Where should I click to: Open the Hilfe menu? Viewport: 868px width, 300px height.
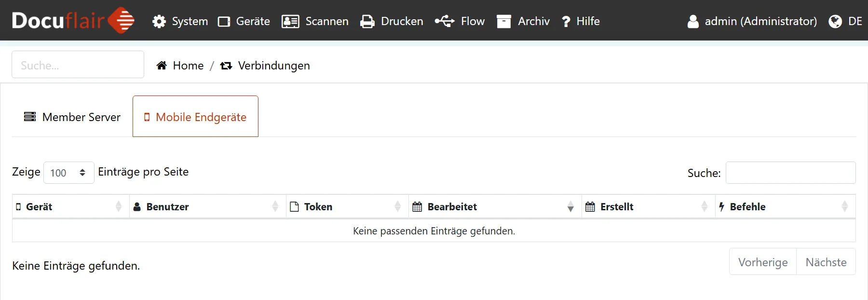click(581, 22)
